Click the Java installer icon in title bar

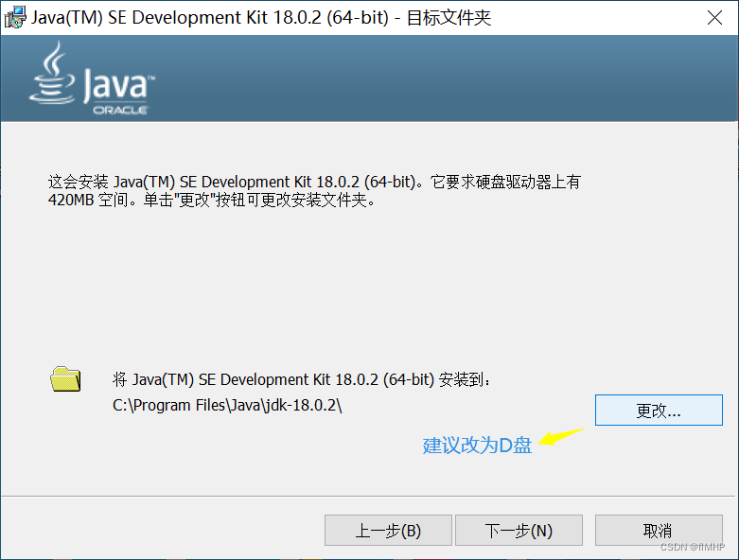point(15,17)
